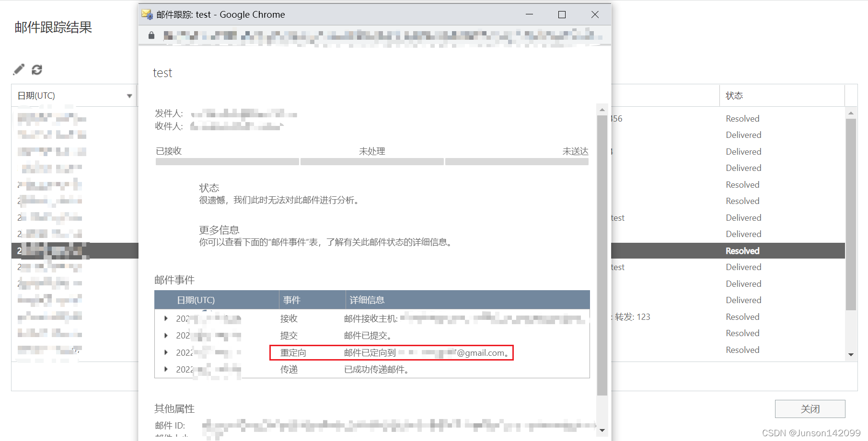
Task: Click the 已成功传递邮件 detail text
Action: click(376, 370)
